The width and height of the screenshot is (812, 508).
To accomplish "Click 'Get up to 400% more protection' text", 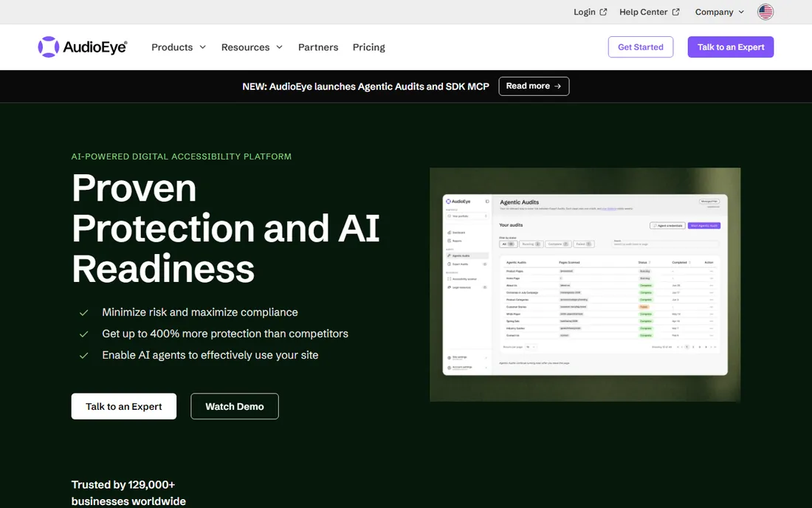I will pyautogui.click(x=225, y=334).
